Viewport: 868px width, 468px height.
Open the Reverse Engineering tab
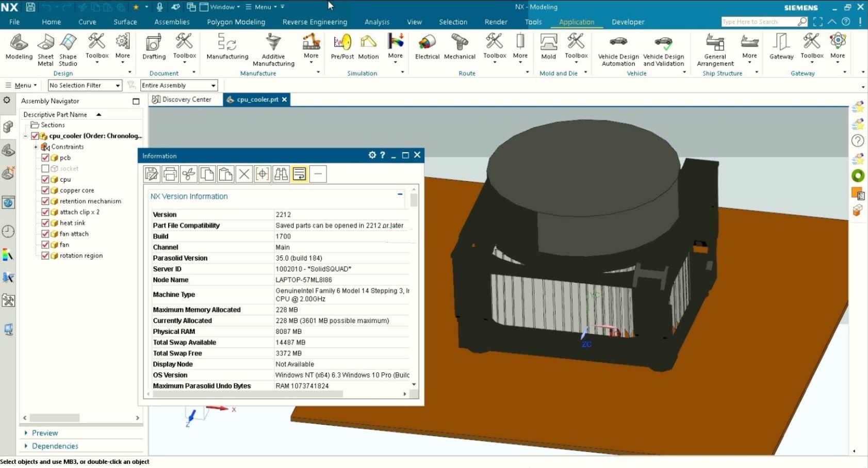point(315,22)
